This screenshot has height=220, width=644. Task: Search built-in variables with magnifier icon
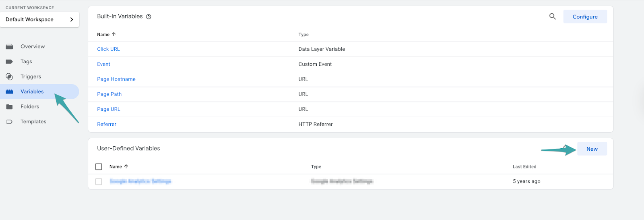553,17
